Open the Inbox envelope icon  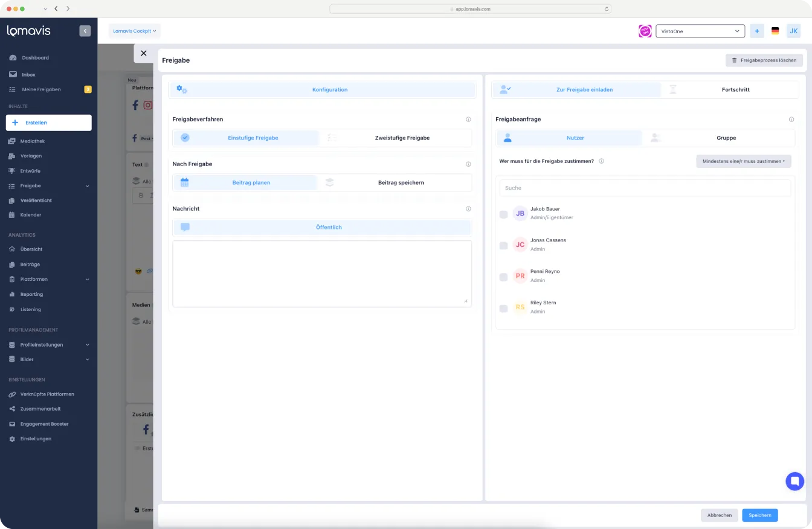pyautogui.click(x=13, y=75)
